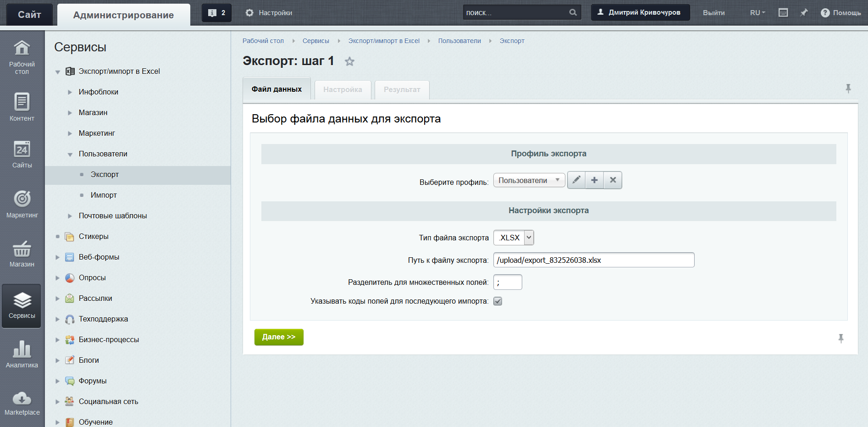Delete export profile with X icon
The height and width of the screenshot is (427, 868).
click(613, 180)
